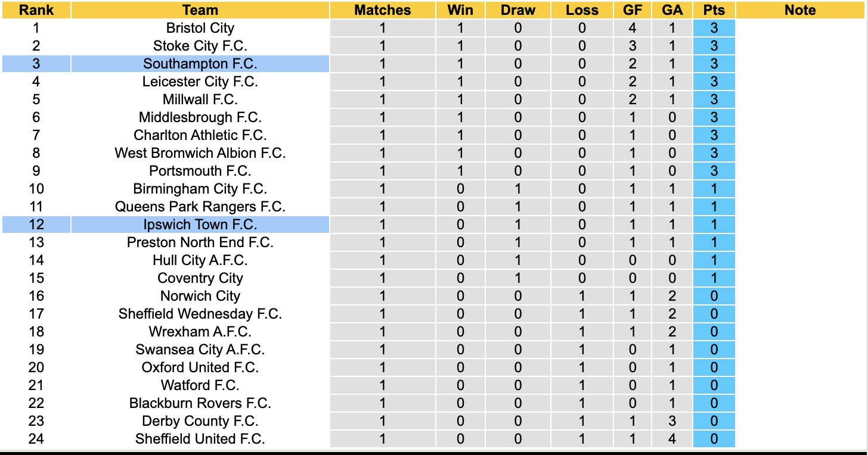Select highlighted Ipswich Town F.C. row
Screen dimensions: 868x455
[x=200, y=225]
